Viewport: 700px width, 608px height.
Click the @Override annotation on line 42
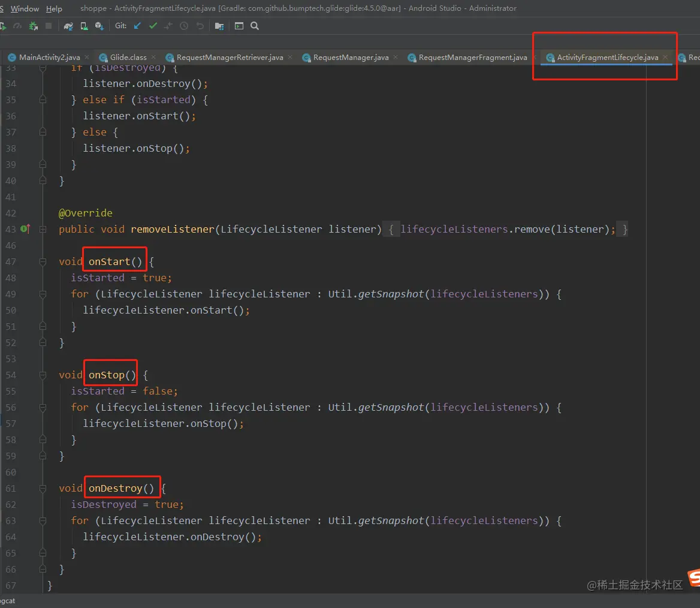click(86, 213)
